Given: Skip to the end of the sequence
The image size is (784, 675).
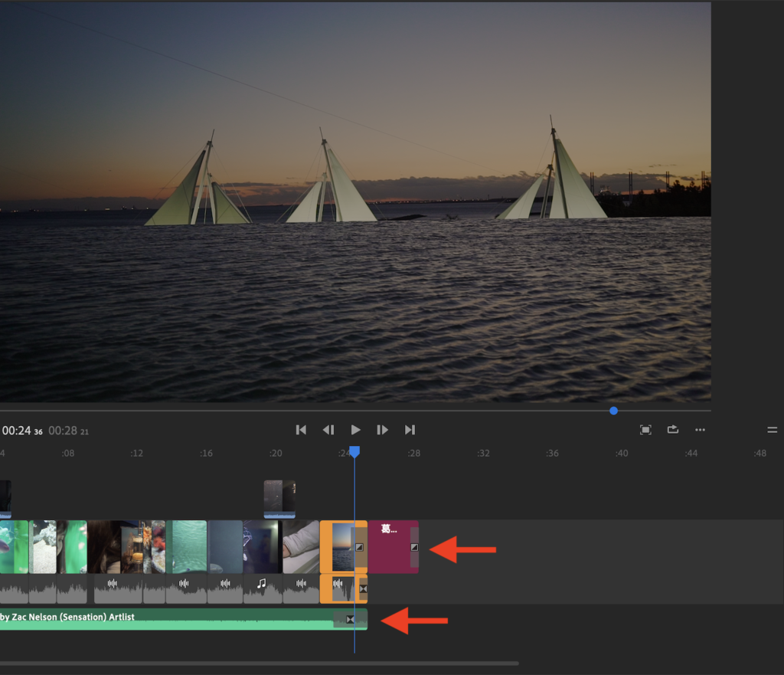Looking at the screenshot, I should click(410, 430).
